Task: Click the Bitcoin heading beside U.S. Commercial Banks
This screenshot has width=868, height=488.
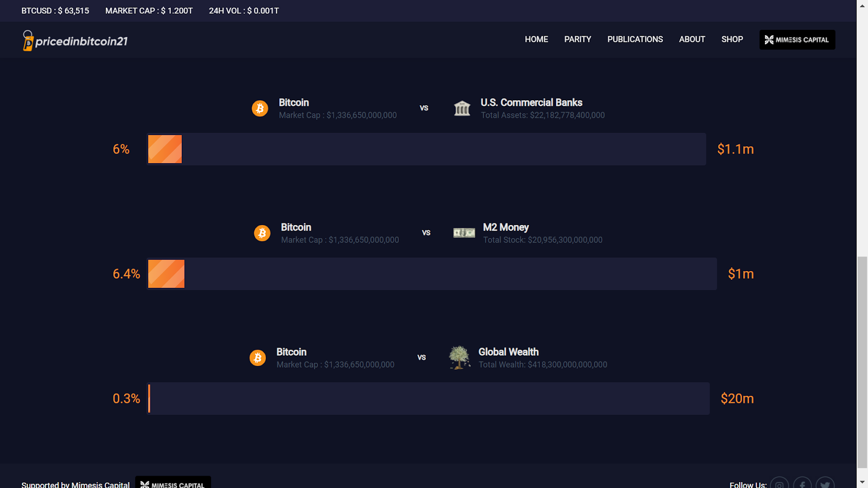Action: (294, 102)
